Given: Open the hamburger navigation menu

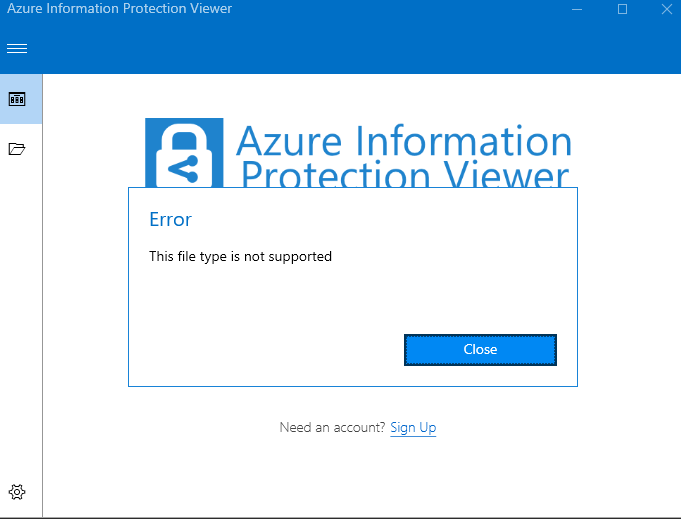Looking at the screenshot, I should [x=17, y=49].
